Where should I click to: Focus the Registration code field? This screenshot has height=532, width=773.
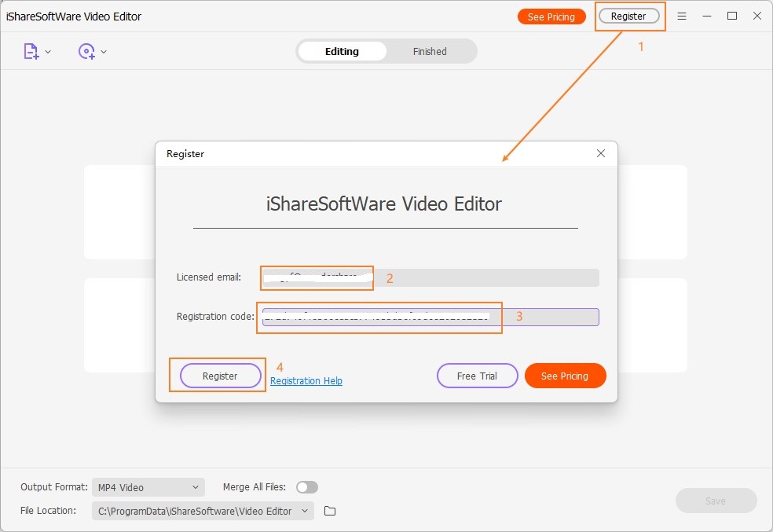[x=430, y=317]
